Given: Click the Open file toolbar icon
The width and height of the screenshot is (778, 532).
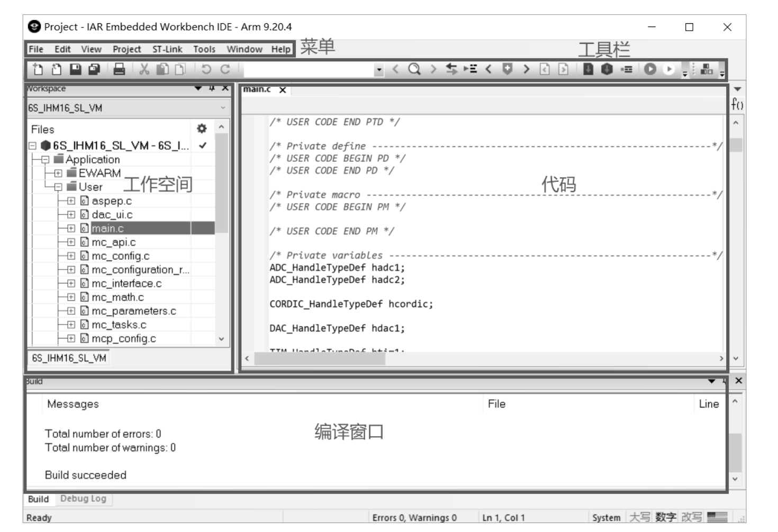Looking at the screenshot, I should [56, 69].
